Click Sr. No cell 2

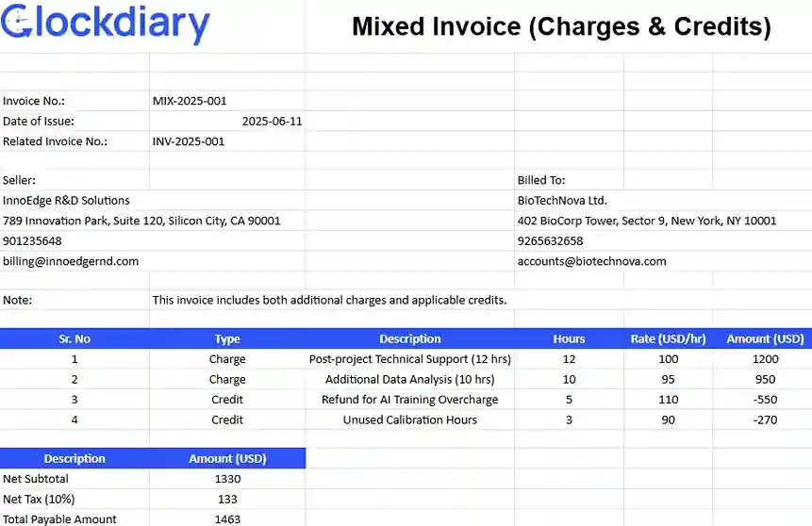coord(75,379)
